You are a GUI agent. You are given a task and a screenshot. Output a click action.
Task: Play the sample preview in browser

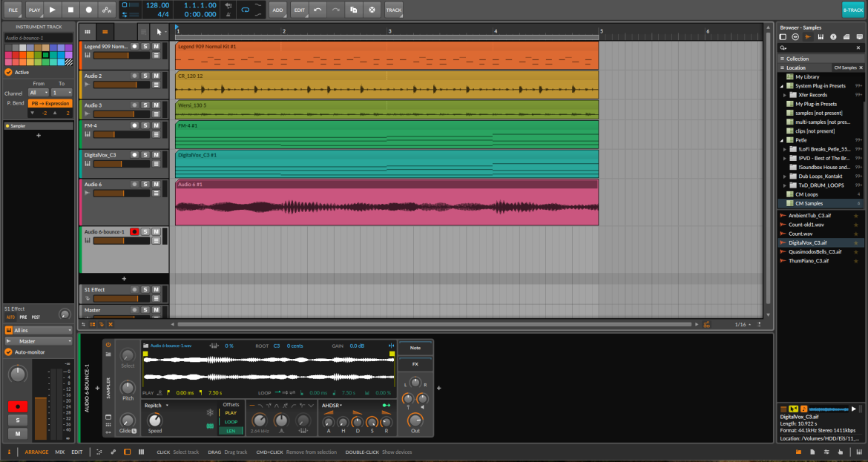tap(854, 409)
